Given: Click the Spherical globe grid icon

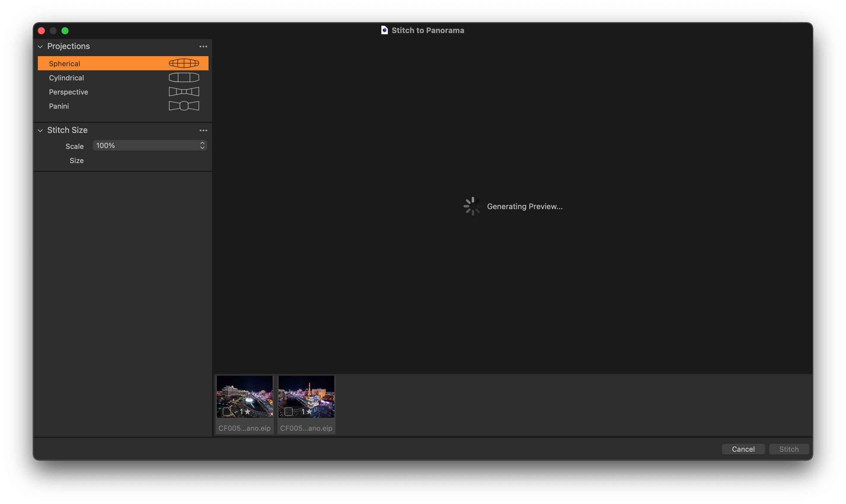Looking at the screenshot, I should [x=184, y=63].
